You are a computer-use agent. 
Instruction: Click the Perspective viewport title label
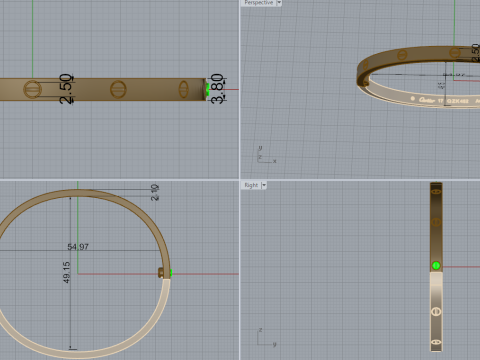pyautogui.click(x=259, y=3)
